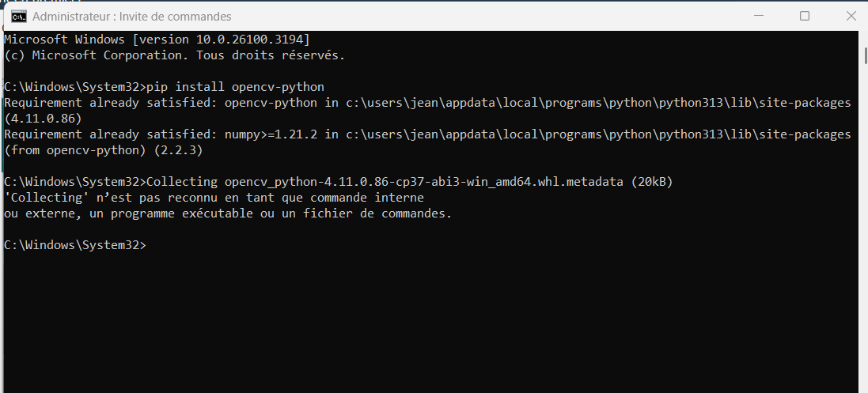This screenshot has height=393, width=868.
Task: Click the vertical scrollbar thumb
Action: point(866,56)
